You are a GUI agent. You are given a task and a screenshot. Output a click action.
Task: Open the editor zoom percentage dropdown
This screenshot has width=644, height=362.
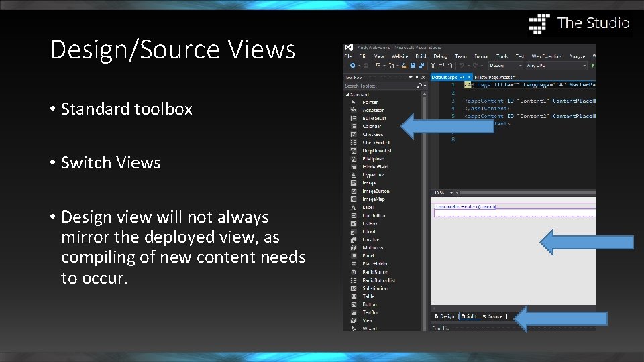(451, 192)
